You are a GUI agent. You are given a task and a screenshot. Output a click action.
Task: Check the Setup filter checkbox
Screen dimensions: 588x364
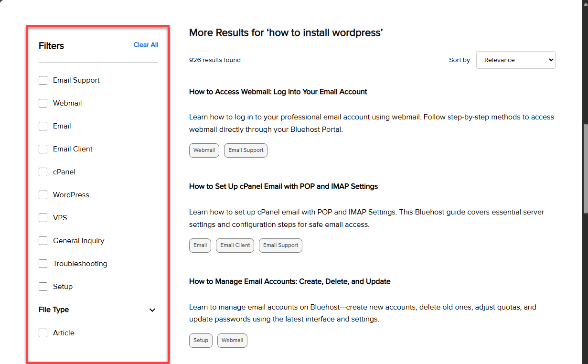(43, 287)
